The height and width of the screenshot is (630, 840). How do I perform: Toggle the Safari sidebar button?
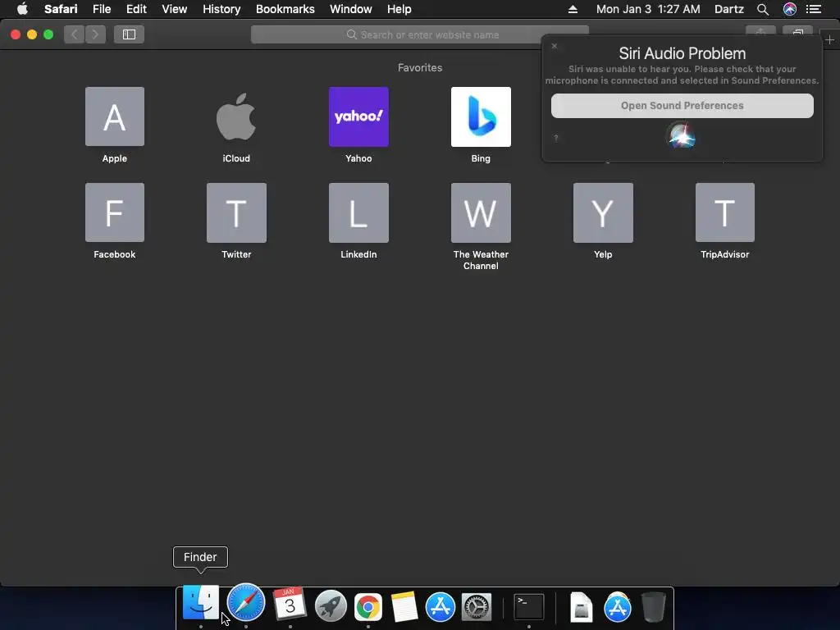[x=129, y=34]
